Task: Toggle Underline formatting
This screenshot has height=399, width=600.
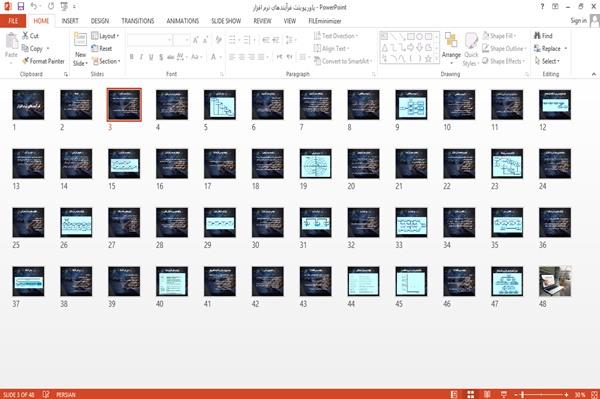Action: point(151,57)
